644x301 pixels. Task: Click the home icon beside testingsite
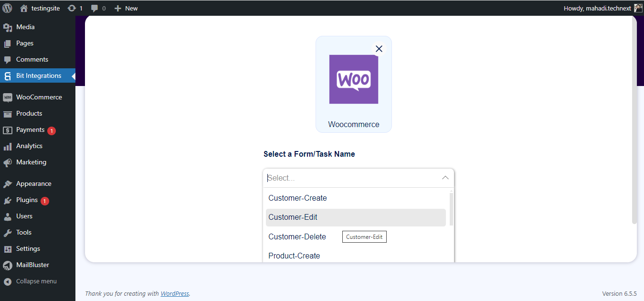tap(24, 8)
